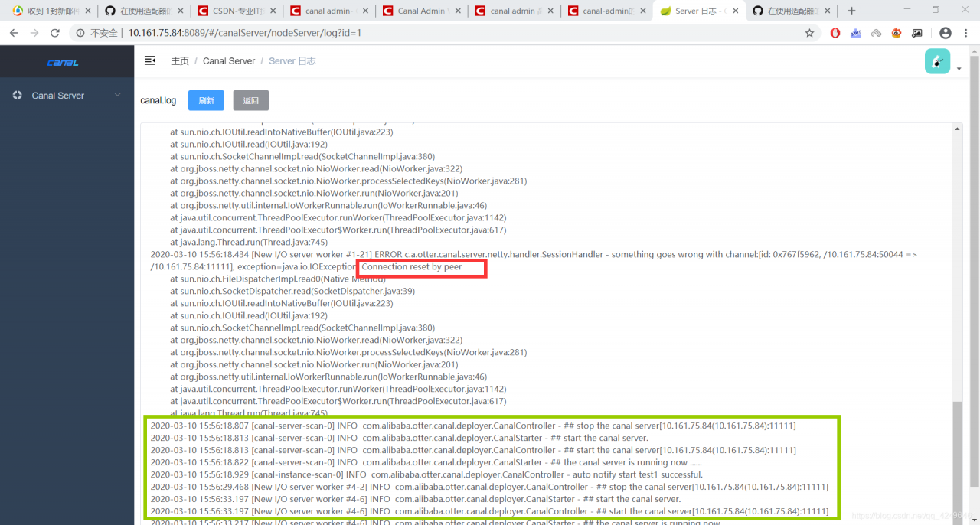980x525 pixels.
Task: Click the canal logo in the sidebar
Action: [x=63, y=63]
